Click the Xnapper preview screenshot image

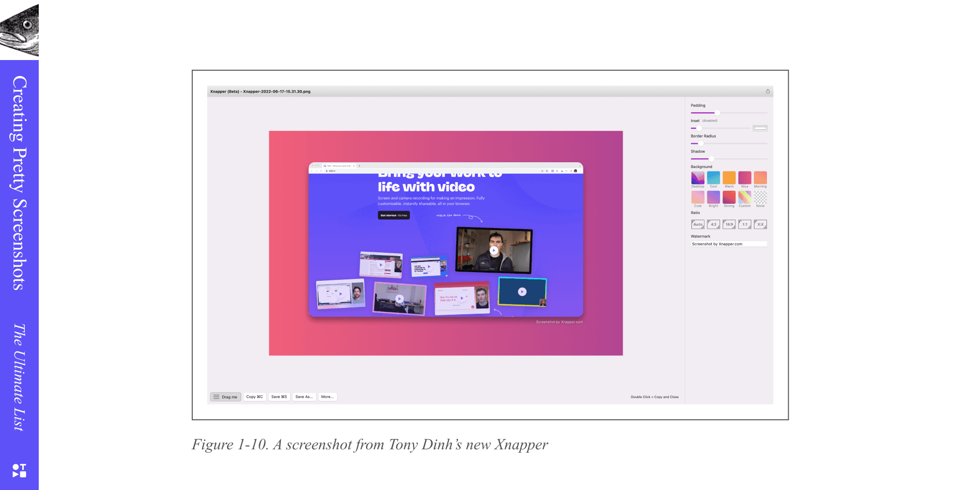click(446, 243)
